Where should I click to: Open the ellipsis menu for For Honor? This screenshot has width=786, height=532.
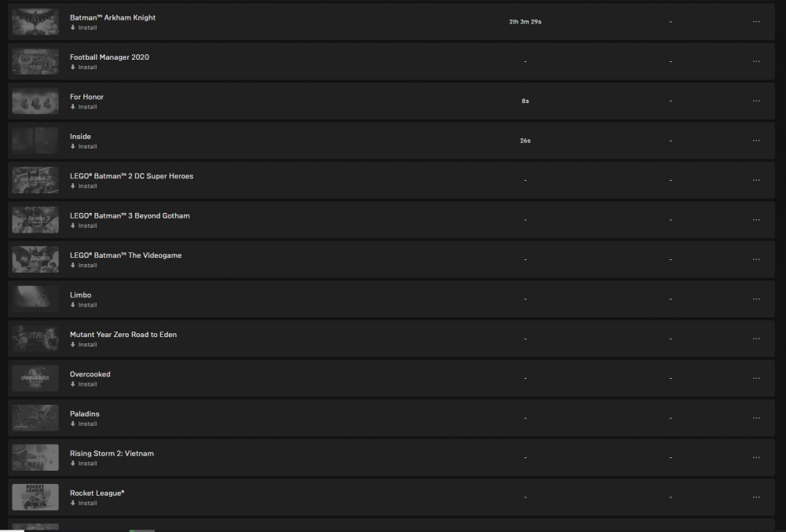tap(756, 101)
